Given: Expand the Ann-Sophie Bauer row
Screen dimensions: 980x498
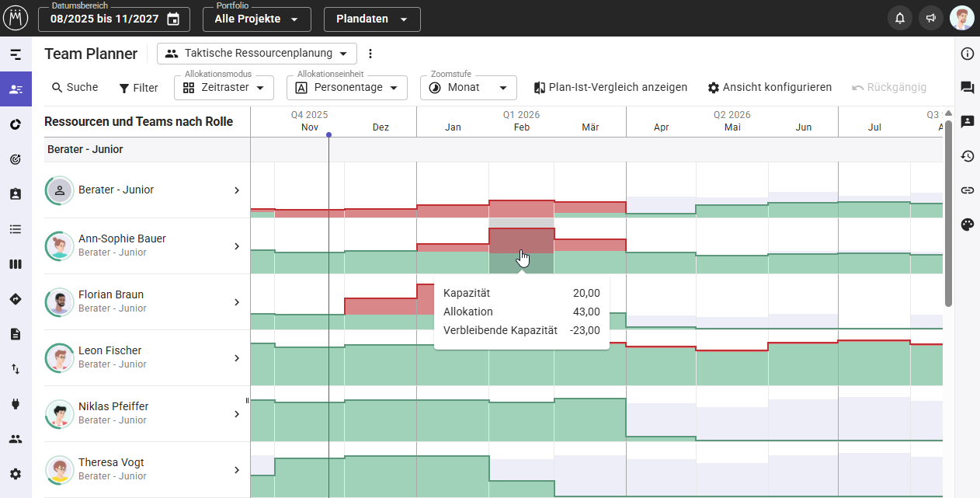Looking at the screenshot, I should tap(237, 246).
